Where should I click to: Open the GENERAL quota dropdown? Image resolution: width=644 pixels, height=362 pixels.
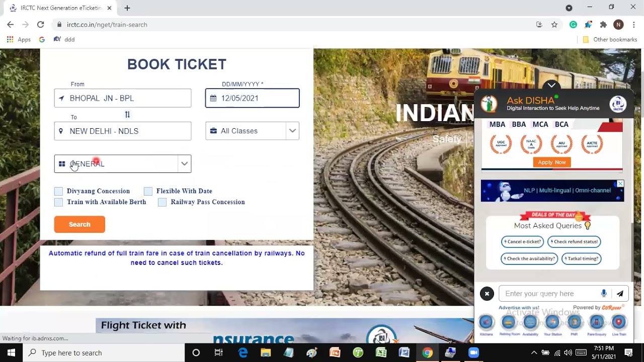[x=123, y=164]
